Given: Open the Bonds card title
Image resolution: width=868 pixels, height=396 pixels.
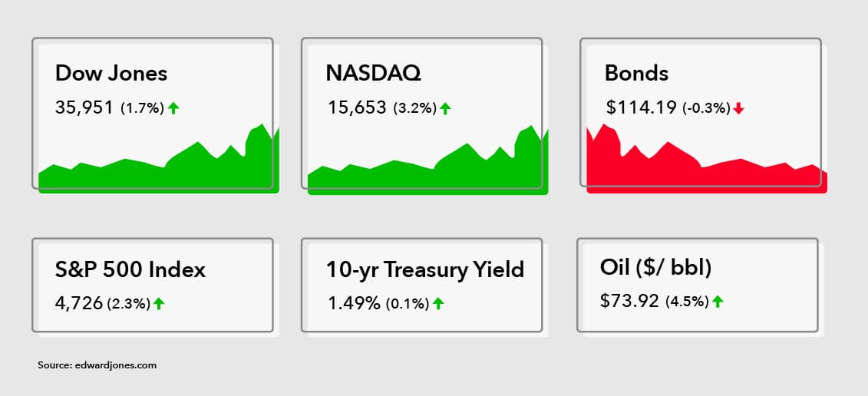Looking at the screenshot, I should coord(636,73).
